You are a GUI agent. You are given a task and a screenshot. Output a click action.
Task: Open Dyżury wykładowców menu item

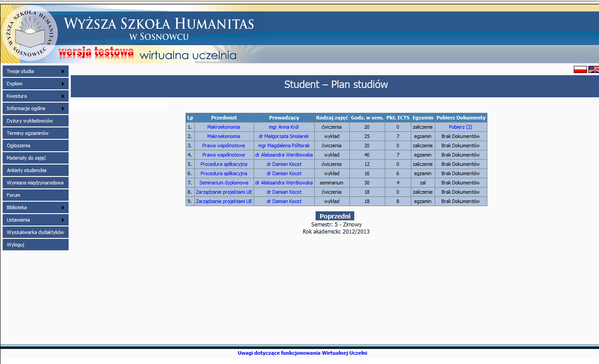35,121
